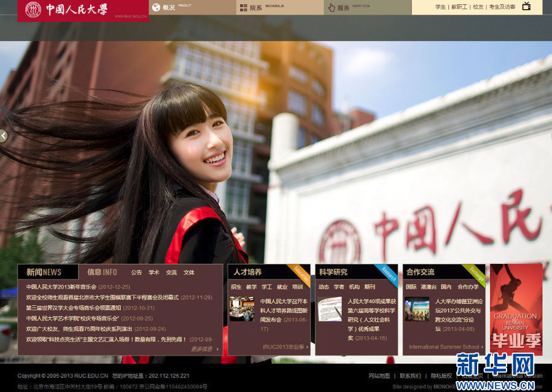Open the red 毕业季 Graduation banner
The width and height of the screenshot is (552, 392).
(x=516, y=309)
